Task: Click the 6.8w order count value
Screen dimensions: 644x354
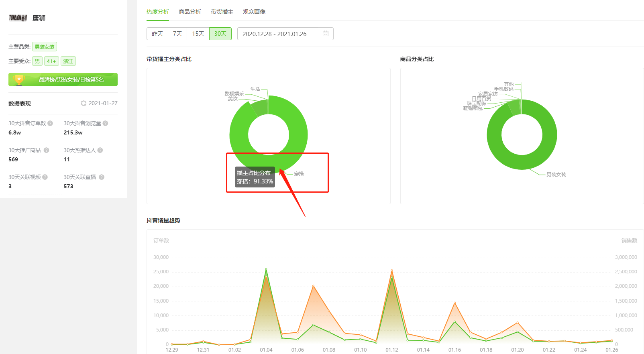Action: tap(15, 132)
